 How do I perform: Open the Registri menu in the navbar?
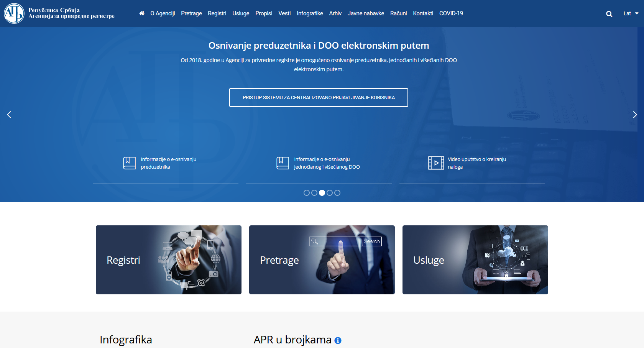point(217,13)
